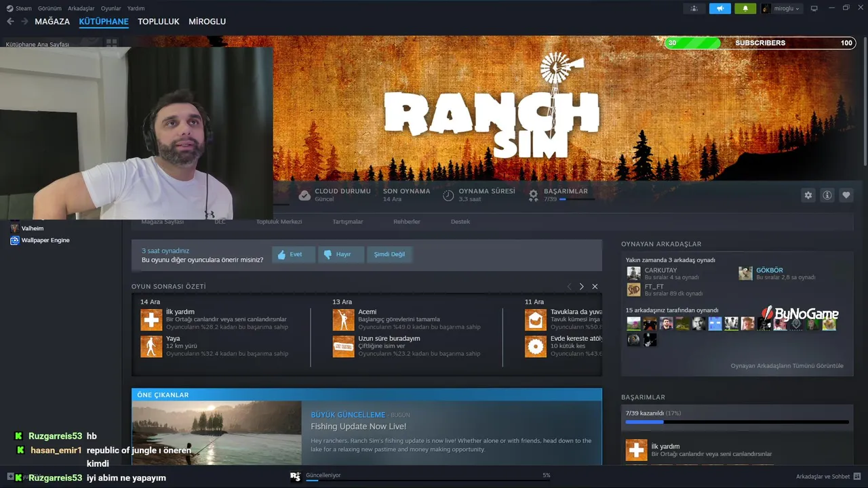
Task: Click the Başarımlar gear icon in header
Action: pos(534,195)
